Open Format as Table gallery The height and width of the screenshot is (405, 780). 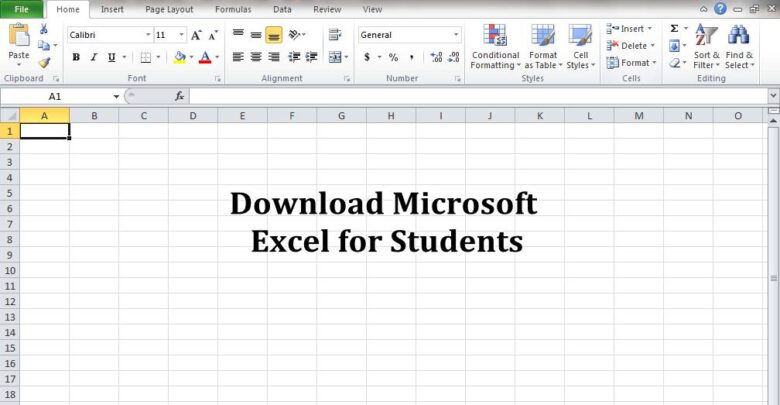click(x=543, y=47)
